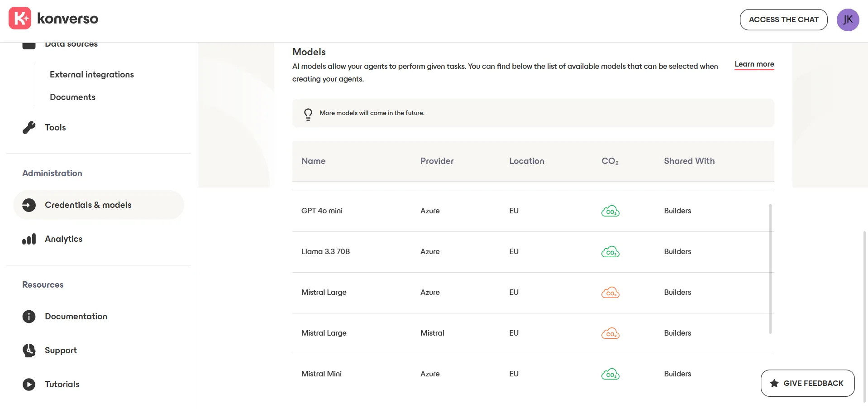868x409 pixels.
Task: Click the Credentials & models arrow icon
Action: pyautogui.click(x=29, y=205)
